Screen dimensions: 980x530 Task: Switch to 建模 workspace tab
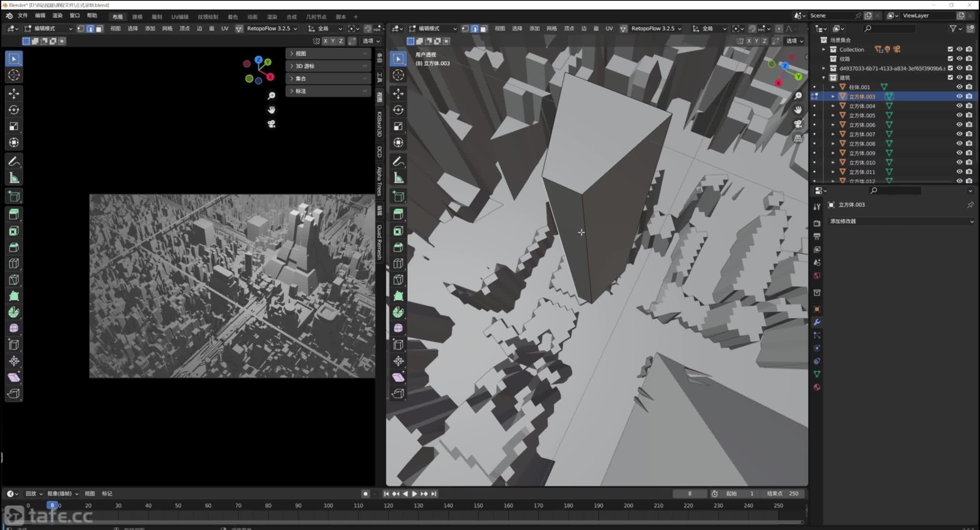[137, 17]
